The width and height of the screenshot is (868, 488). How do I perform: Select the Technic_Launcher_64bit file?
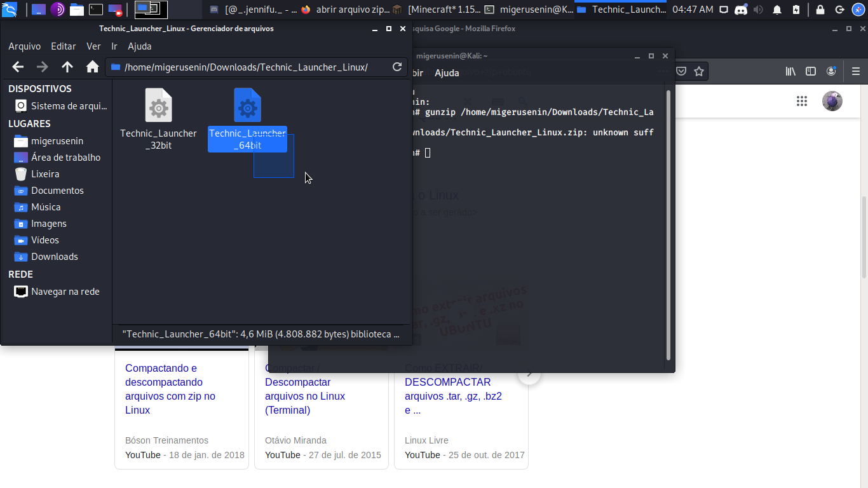point(247,119)
